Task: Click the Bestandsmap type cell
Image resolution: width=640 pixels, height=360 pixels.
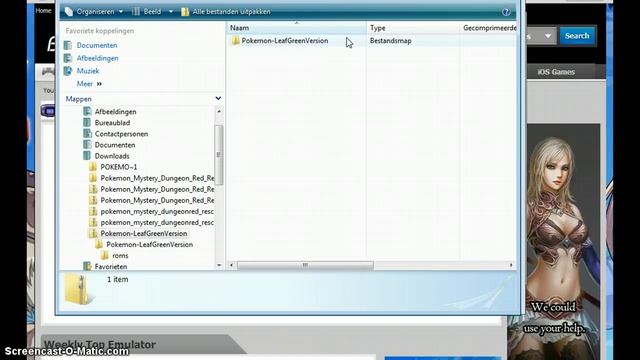Action: coord(391,40)
